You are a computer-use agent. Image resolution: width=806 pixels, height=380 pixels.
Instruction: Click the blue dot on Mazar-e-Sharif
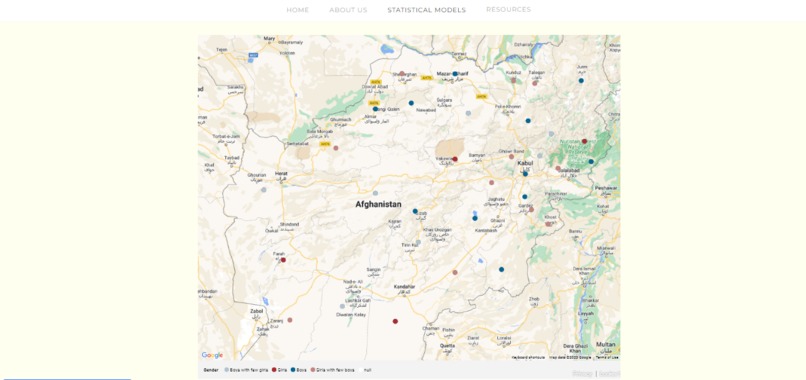click(455, 74)
